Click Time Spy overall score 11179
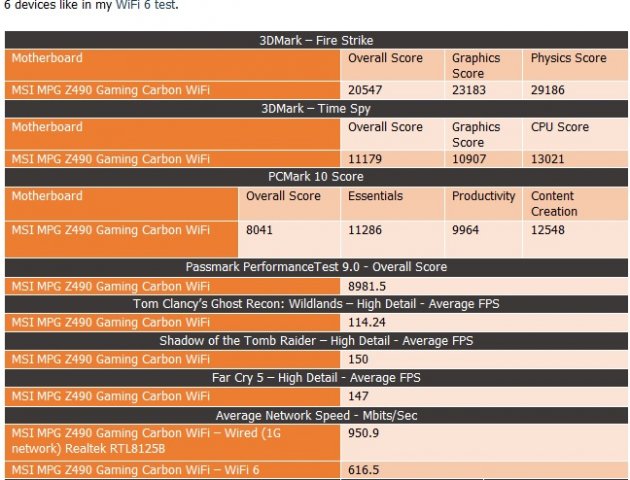 click(x=365, y=159)
